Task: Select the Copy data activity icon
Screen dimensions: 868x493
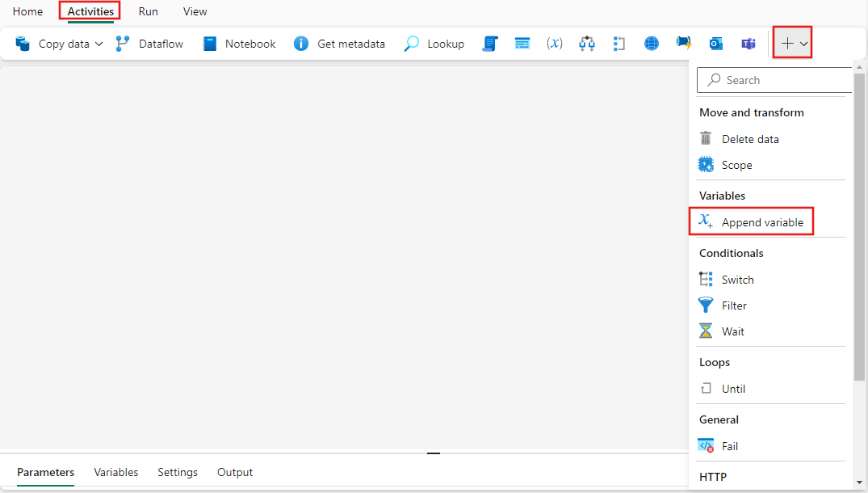Action: point(23,44)
